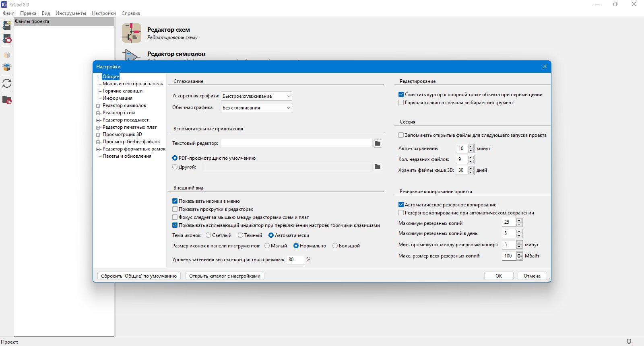Increase 'Авто-сохранение' minutes with up arrow
Screen dimensions: 644x346
tap(471, 146)
